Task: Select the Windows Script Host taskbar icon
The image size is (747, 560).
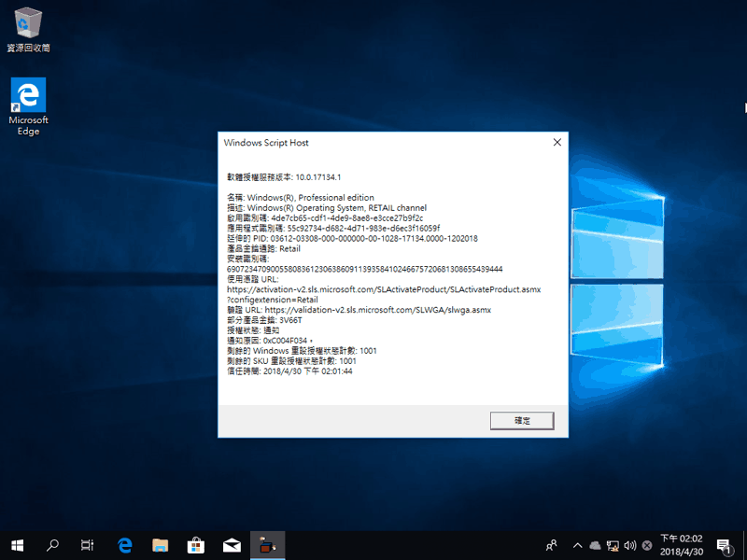Action: point(267,545)
